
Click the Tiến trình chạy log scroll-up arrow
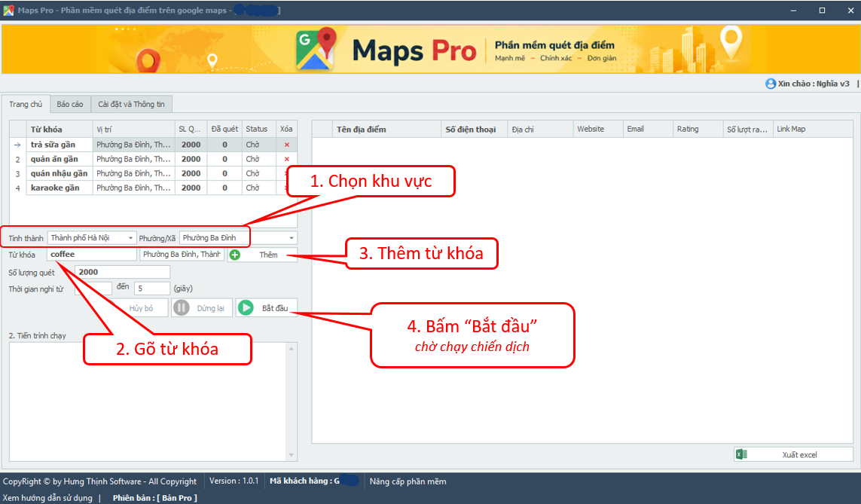tap(291, 349)
